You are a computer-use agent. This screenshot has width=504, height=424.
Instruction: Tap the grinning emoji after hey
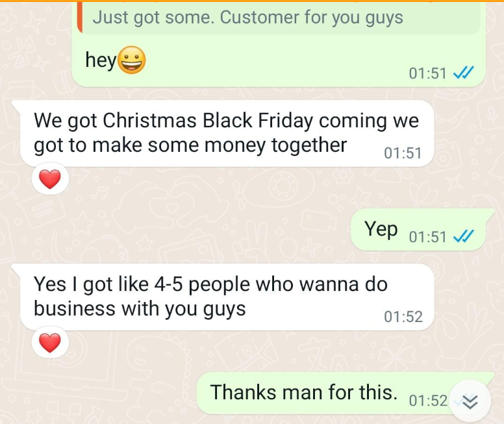point(132,60)
